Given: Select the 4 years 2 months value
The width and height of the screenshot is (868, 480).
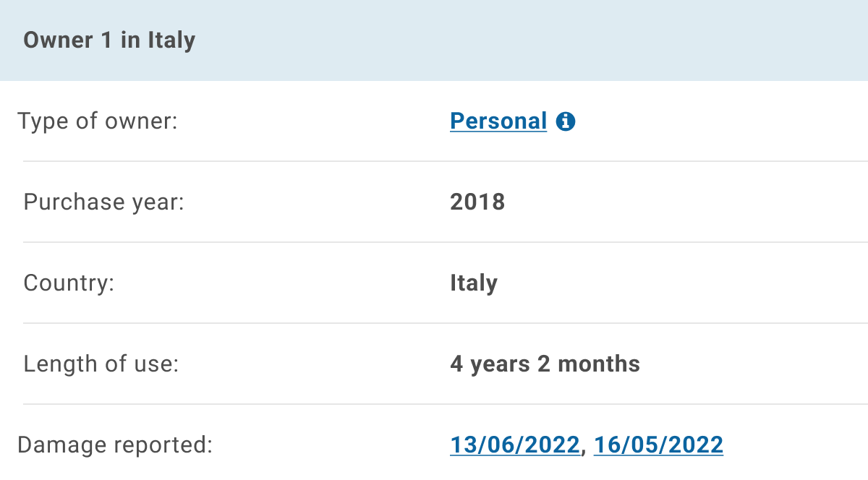Looking at the screenshot, I should click(545, 364).
